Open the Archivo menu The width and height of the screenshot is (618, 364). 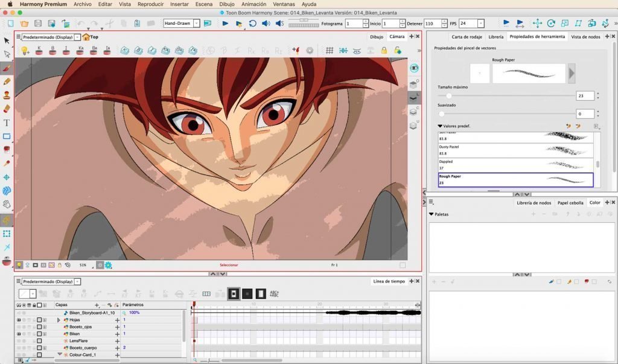(x=82, y=4)
